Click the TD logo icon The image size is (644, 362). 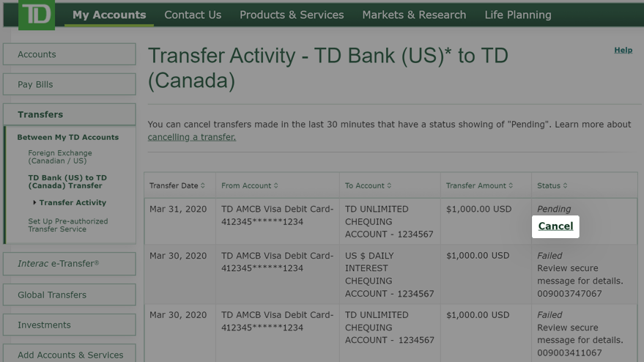pyautogui.click(x=37, y=15)
